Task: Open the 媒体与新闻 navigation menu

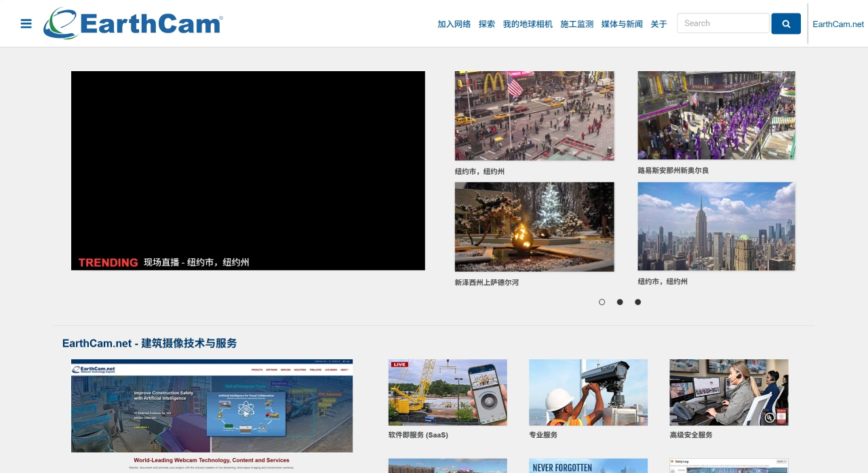Action: click(621, 24)
